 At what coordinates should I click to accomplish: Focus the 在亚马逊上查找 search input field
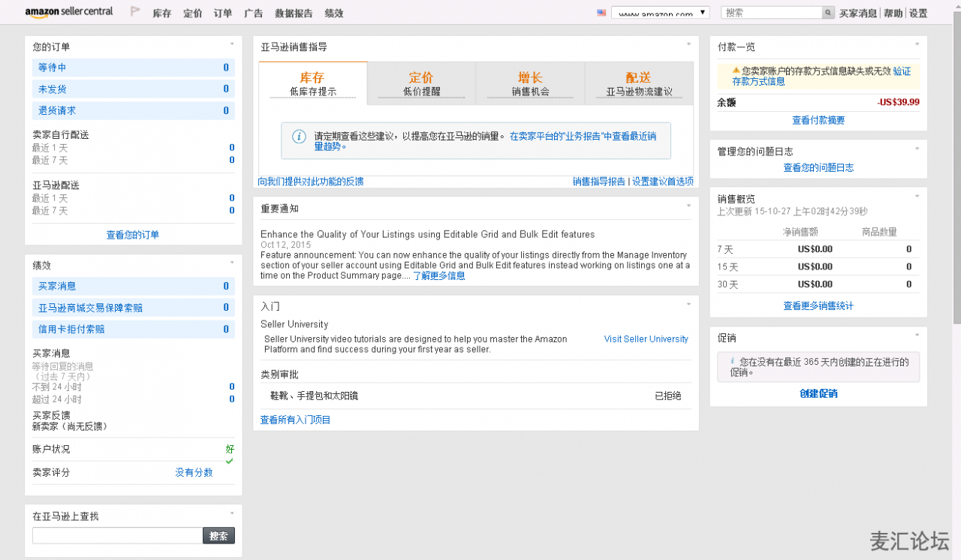tap(117, 536)
